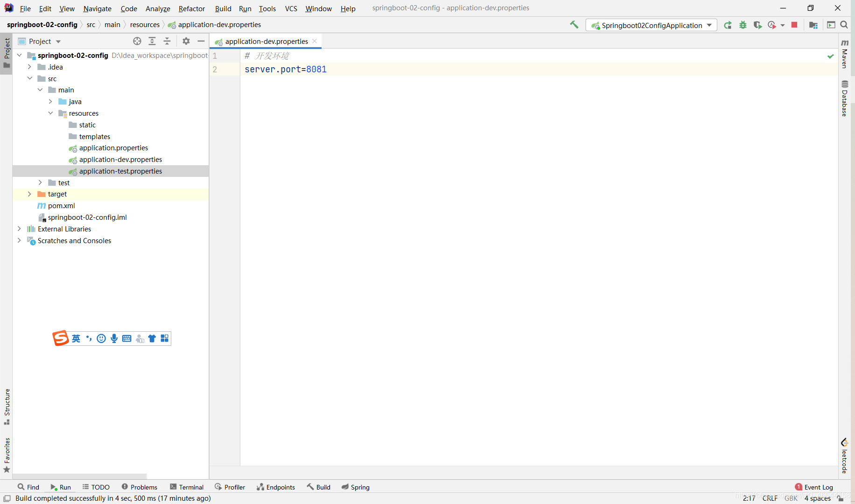Open the Build menu
The height and width of the screenshot is (504, 855).
click(x=223, y=8)
